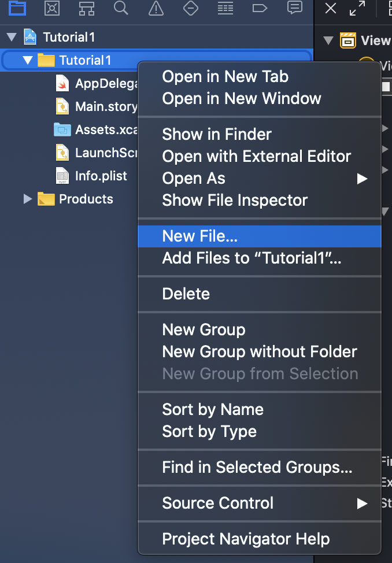Image resolution: width=392 pixels, height=563 pixels.
Task: Select the Products group name
Action: click(86, 199)
